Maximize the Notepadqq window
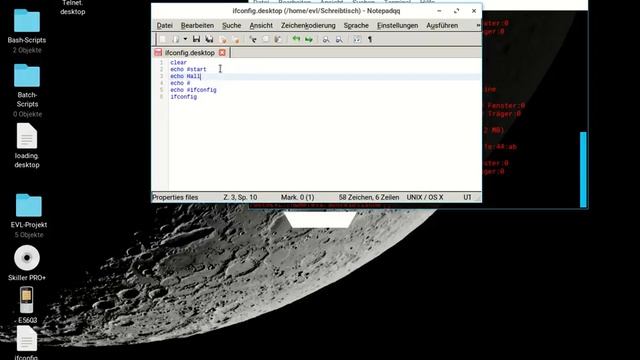Viewport: 640px width, 360px height. click(x=456, y=11)
